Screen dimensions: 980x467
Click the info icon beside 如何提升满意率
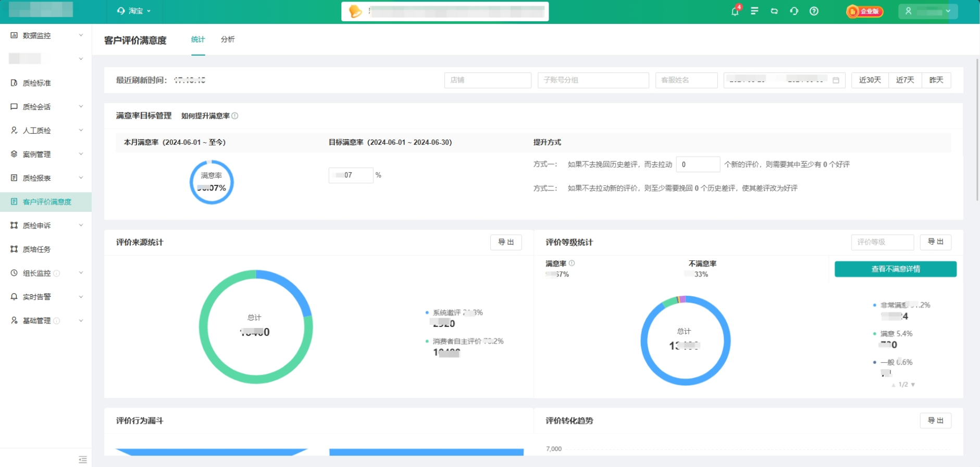tap(235, 116)
